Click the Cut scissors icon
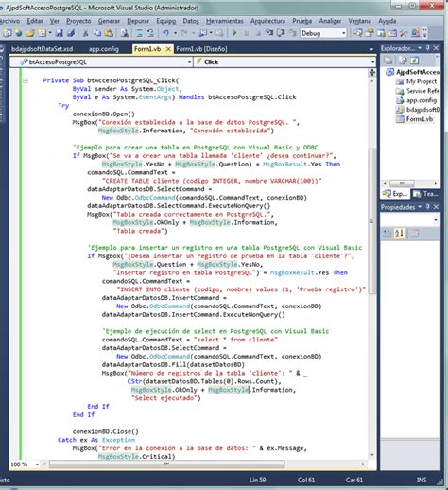 point(85,33)
